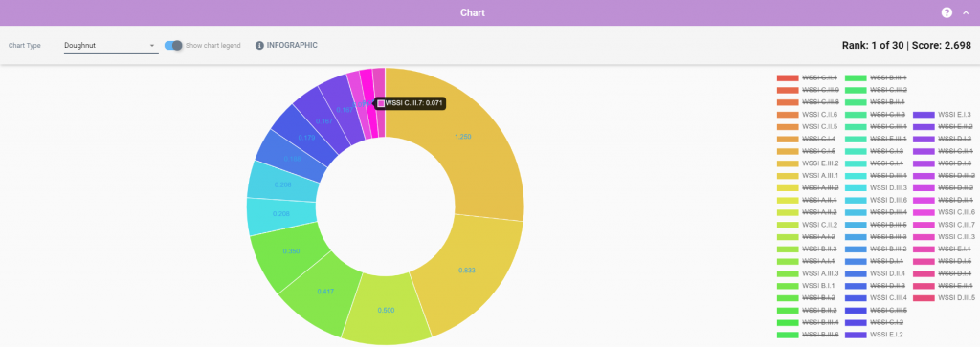Open the Chart help icon
This screenshot has height=347, width=980.
[x=947, y=12]
